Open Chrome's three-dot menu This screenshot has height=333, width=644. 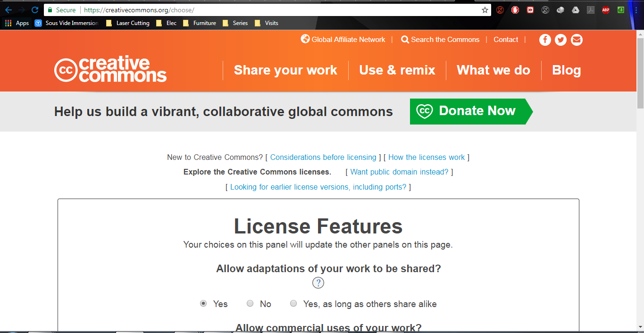636,10
